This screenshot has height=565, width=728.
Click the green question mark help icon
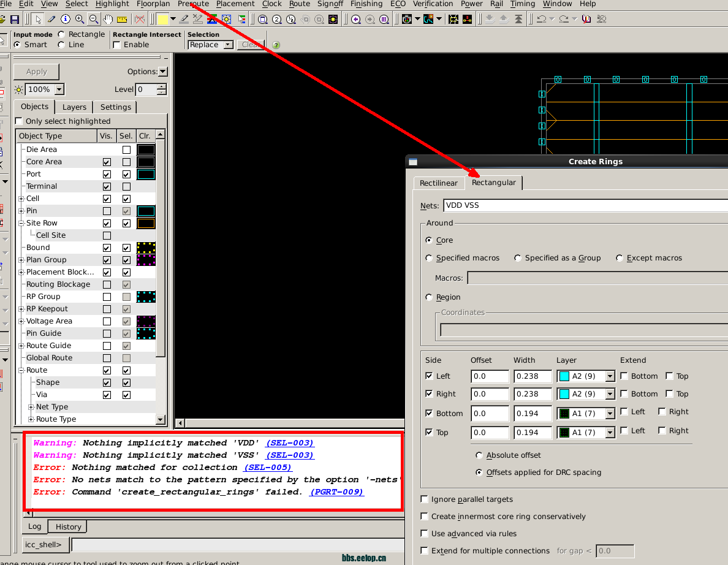[x=276, y=45]
